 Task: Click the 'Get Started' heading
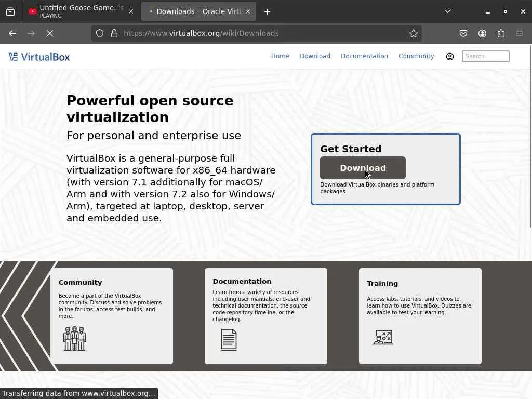(x=351, y=149)
